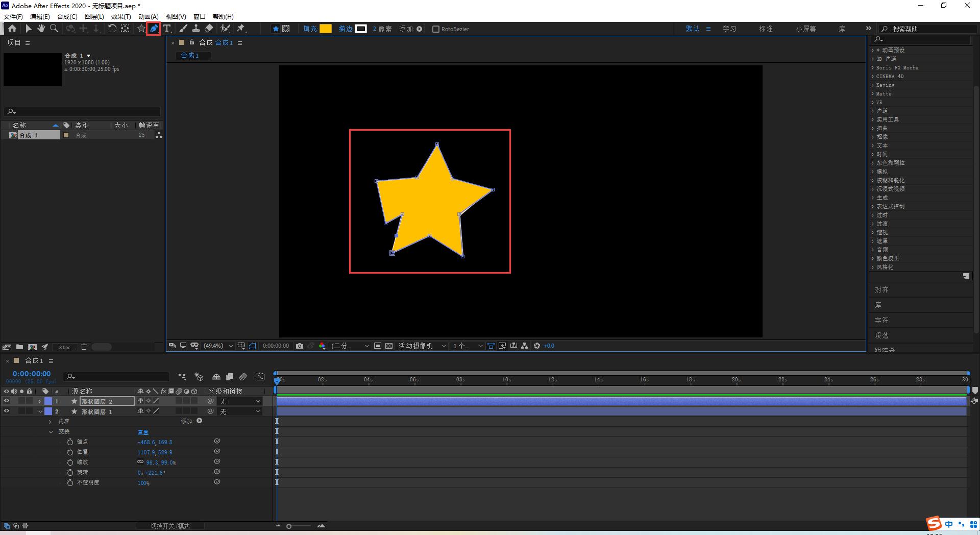The width and height of the screenshot is (980, 535).
Task: Hide 形状图层 1 with its eye icon
Action: point(6,411)
